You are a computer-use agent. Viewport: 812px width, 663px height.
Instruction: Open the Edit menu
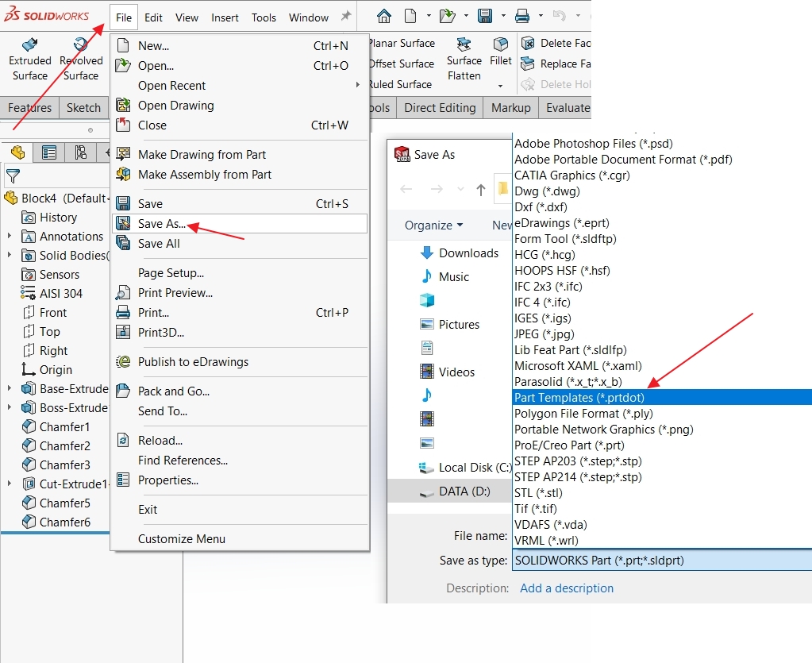153,17
